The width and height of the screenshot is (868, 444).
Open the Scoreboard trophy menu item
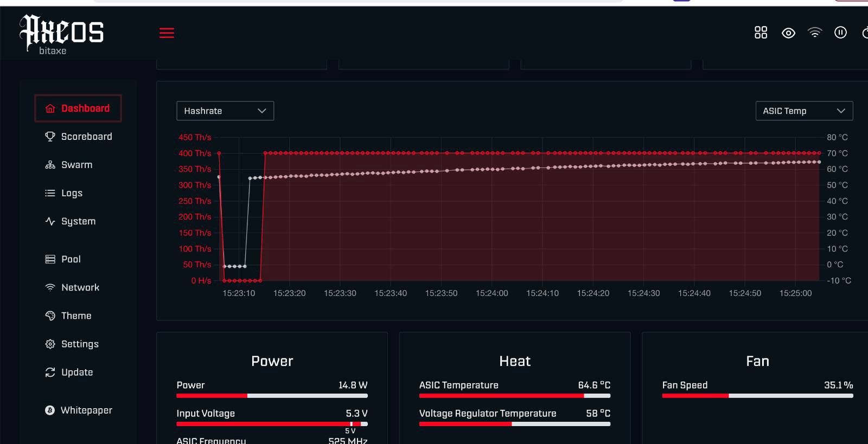(78, 137)
